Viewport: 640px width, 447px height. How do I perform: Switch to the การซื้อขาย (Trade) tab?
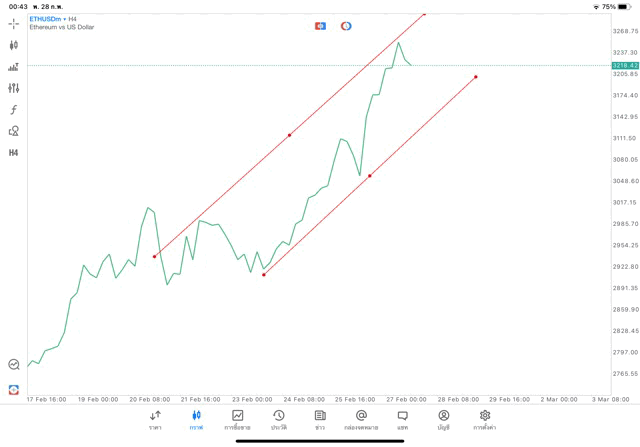click(237, 420)
